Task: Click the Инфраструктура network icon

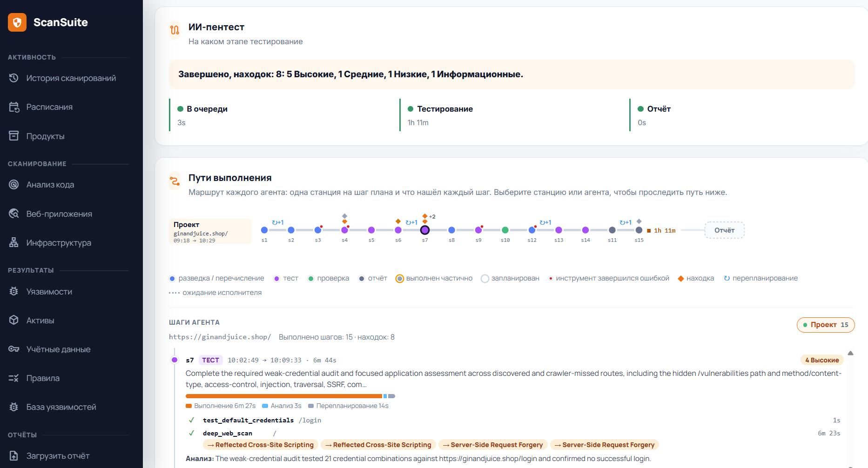Action: 14,242
